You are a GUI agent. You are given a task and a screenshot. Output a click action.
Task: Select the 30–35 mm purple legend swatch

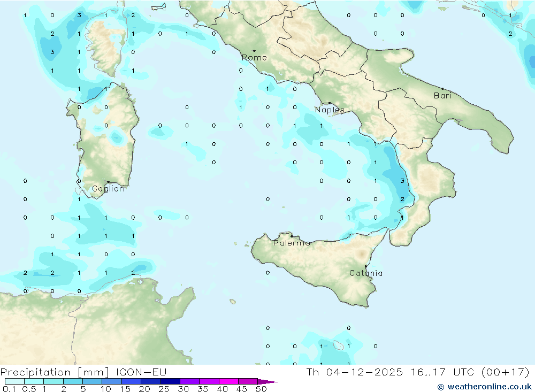point(189,381)
